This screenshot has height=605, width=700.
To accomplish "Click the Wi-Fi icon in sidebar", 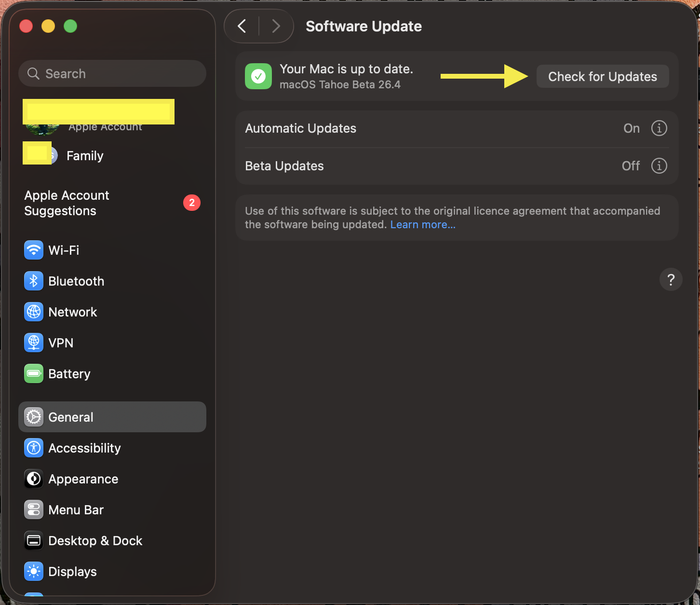I will (34, 250).
